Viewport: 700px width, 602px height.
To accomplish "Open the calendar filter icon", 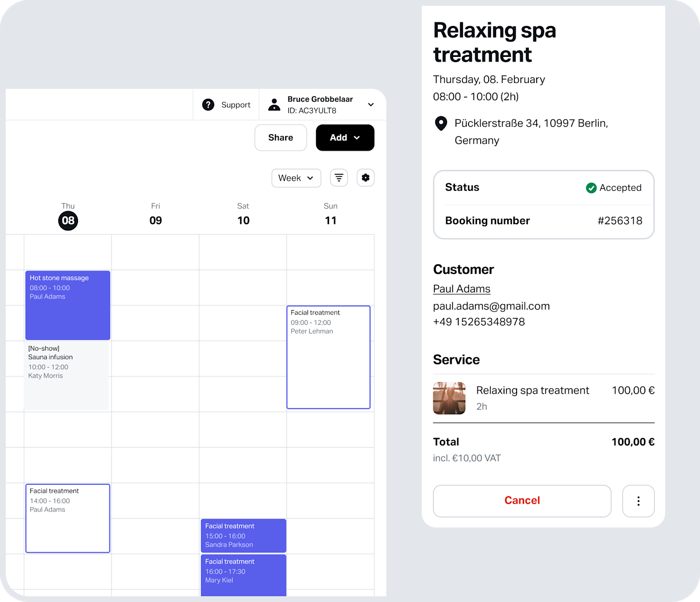I will pyautogui.click(x=339, y=178).
